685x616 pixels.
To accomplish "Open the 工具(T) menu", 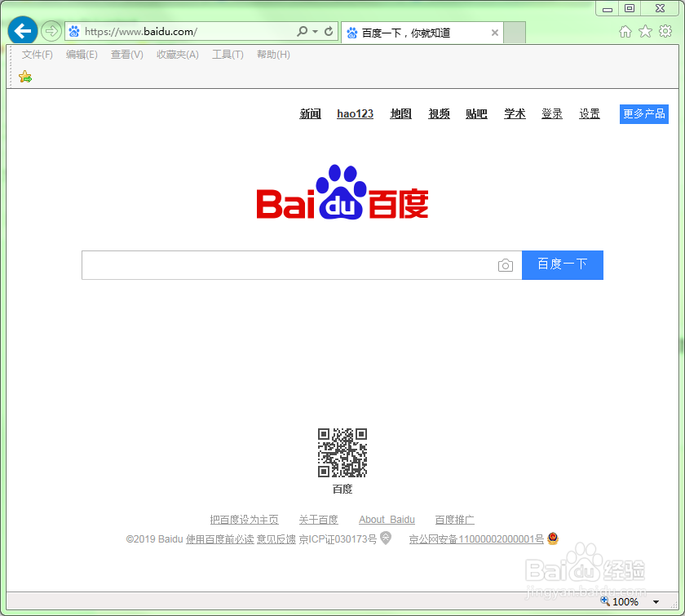I will coord(228,55).
